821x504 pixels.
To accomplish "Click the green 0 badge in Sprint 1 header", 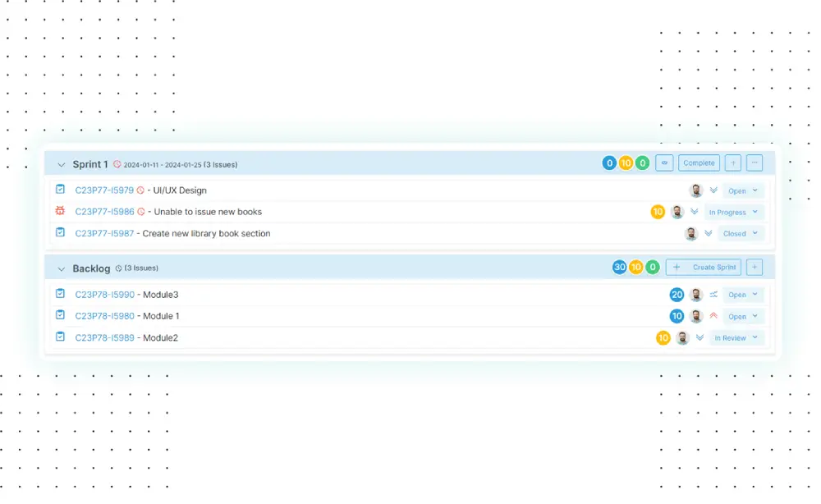I will tap(643, 163).
